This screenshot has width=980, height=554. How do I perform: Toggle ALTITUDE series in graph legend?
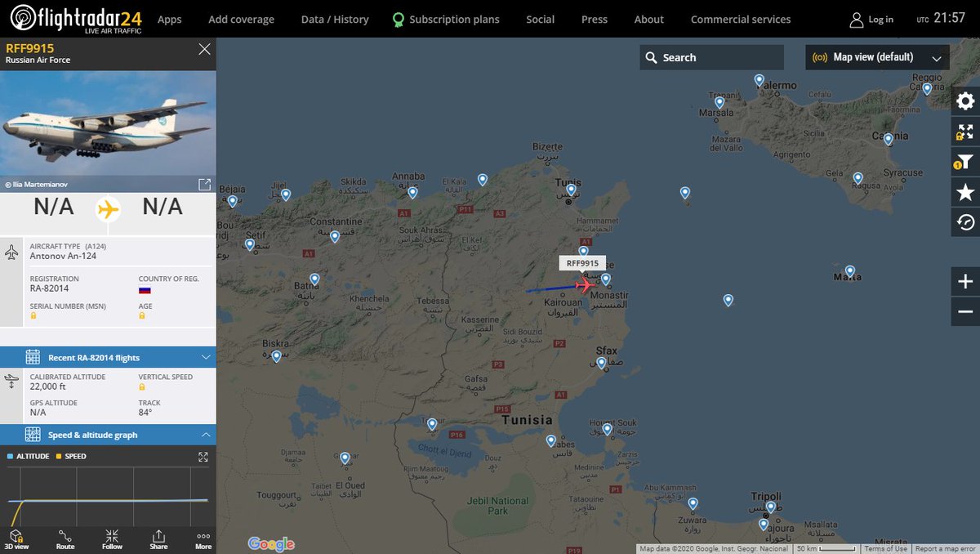29,456
